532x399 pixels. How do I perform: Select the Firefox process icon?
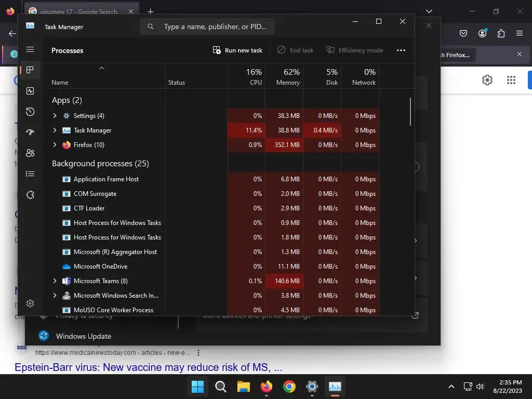tap(66, 145)
